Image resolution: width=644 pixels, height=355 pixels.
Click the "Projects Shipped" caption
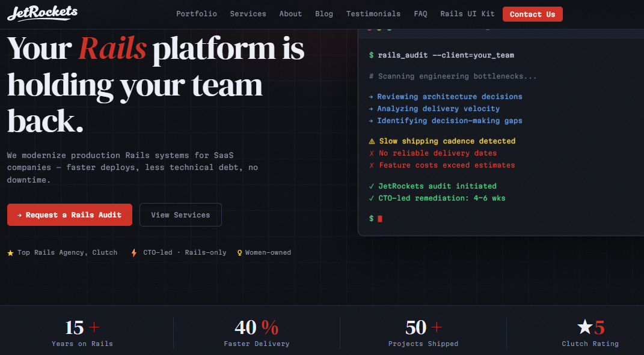[423, 344]
